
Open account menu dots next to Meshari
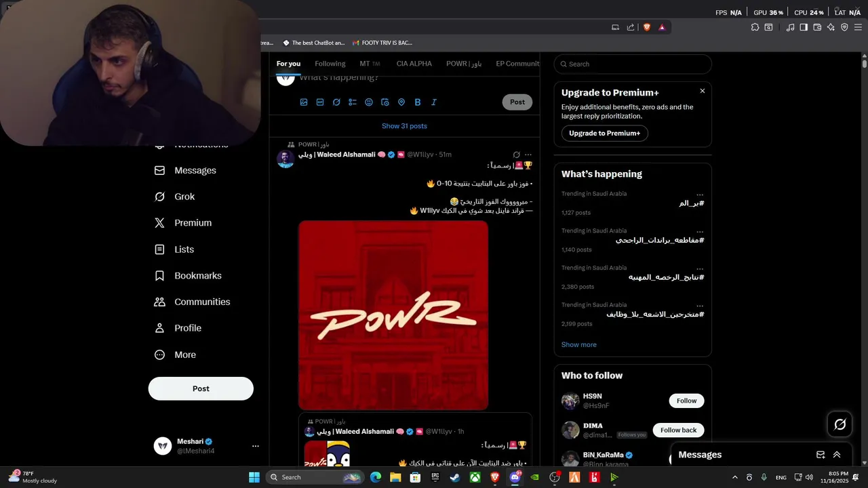click(256, 446)
